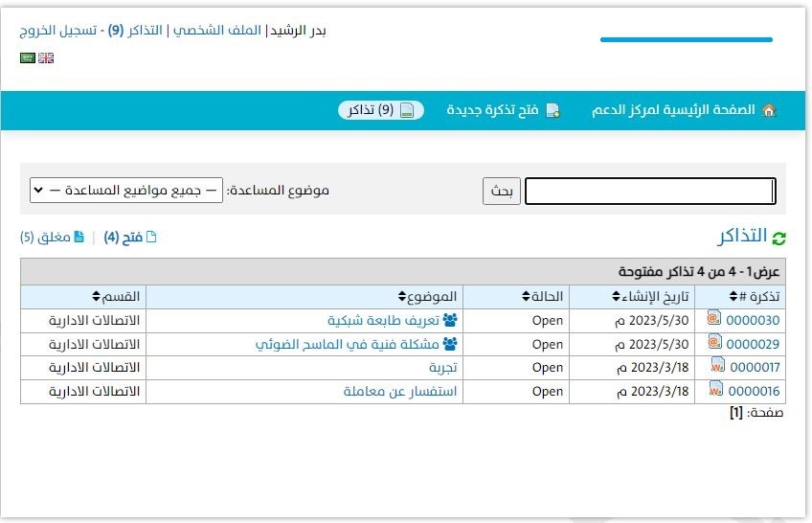Open ticket subject استفسار عن معاملة

[x=400, y=392]
